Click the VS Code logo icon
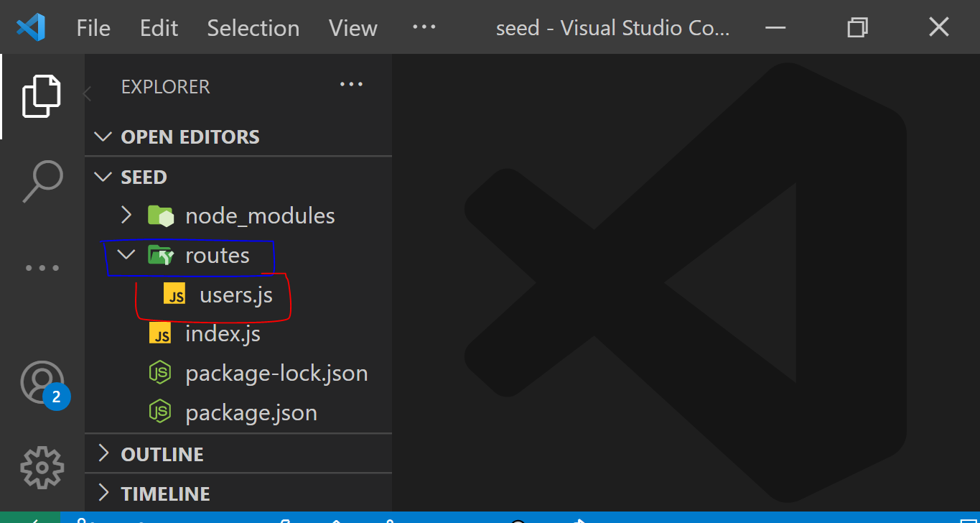This screenshot has width=980, height=523. point(31,28)
